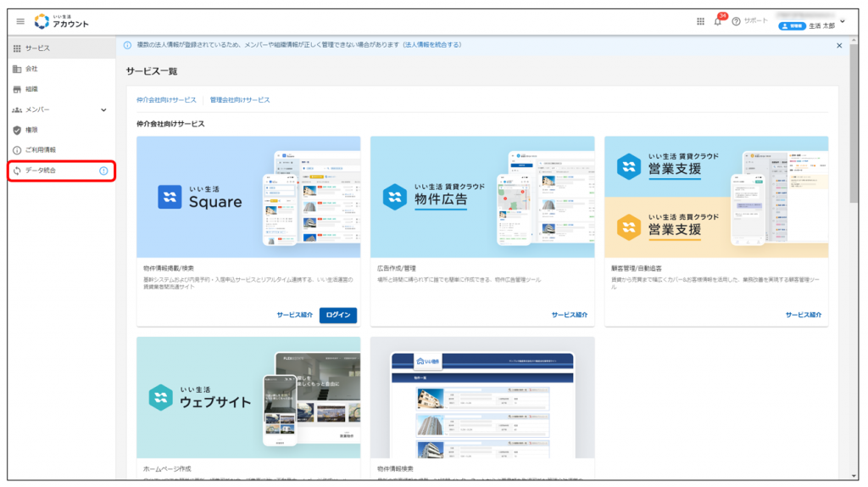Open サービス紹介 for 物件広告
868x487 pixels.
(x=570, y=315)
